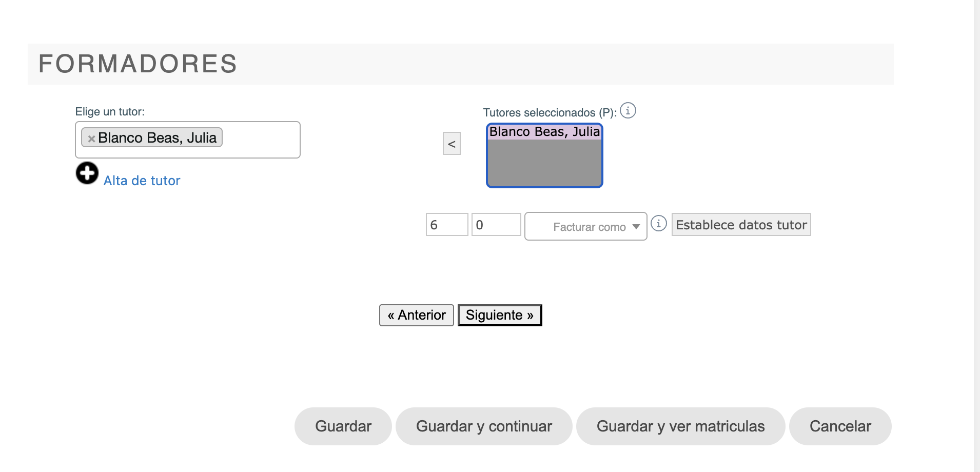Choose Guardar y continuar
Image resolution: width=980 pixels, height=472 pixels.
(x=484, y=426)
